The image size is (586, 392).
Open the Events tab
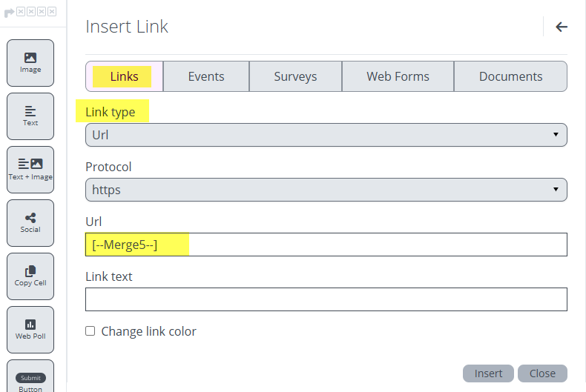click(206, 76)
